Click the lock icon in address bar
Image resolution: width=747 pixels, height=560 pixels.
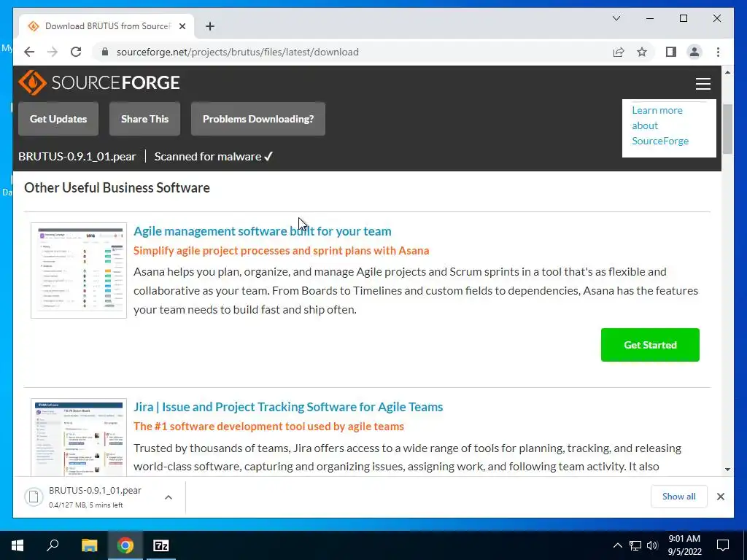(105, 52)
